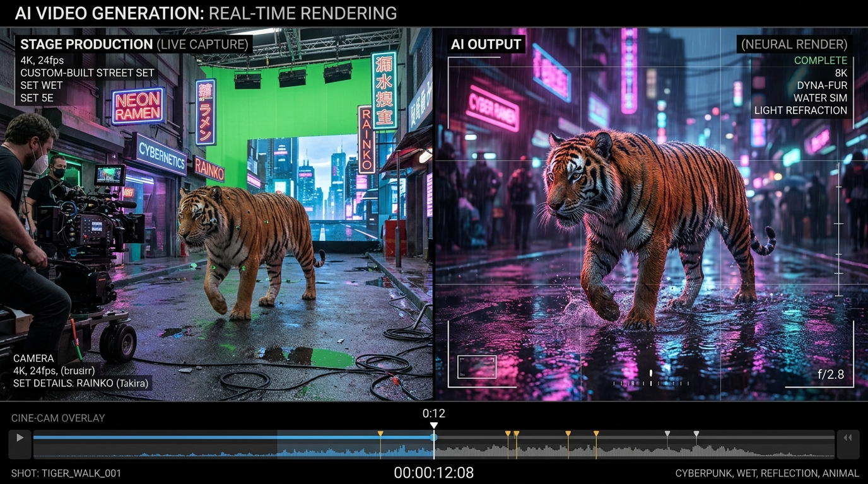Click the blue progress handle on the timeline
Viewport: 868px width, 484px height.
pos(433,437)
